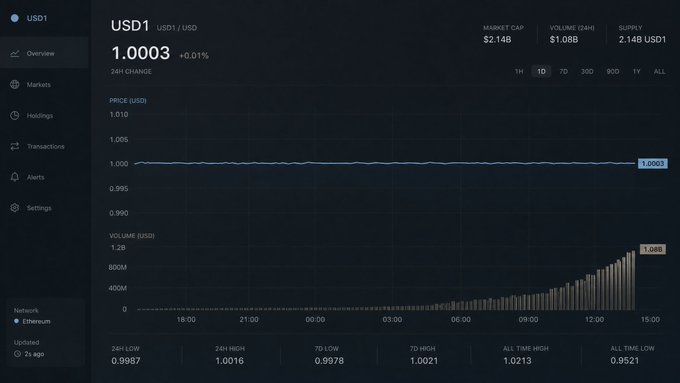Image resolution: width=680 pixels, height=383 pixels.
Task: Switch chart range to 1H
Action: [x=519, y=71]
